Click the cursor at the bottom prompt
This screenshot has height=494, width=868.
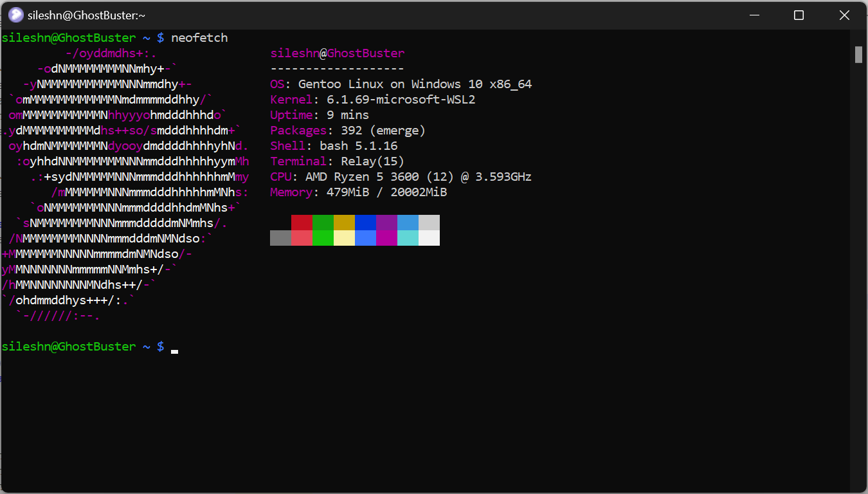click(x=174, y=351)
